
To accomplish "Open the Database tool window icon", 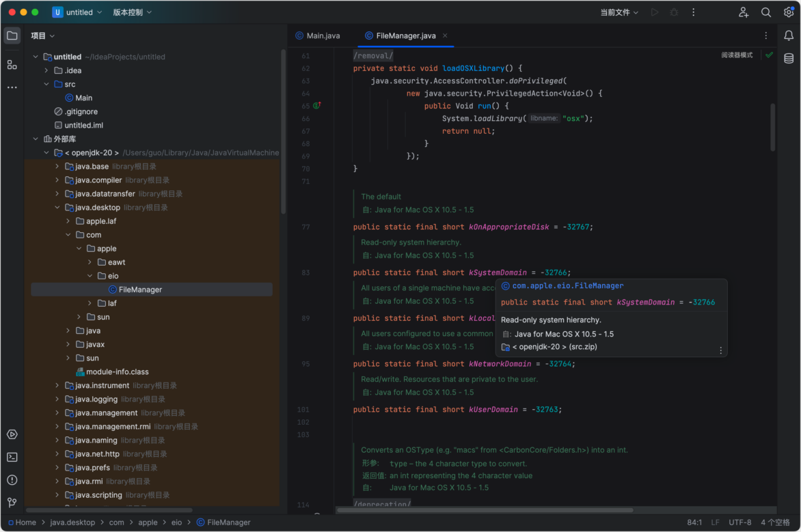I will pyautogui.click(x=789, y=58).
